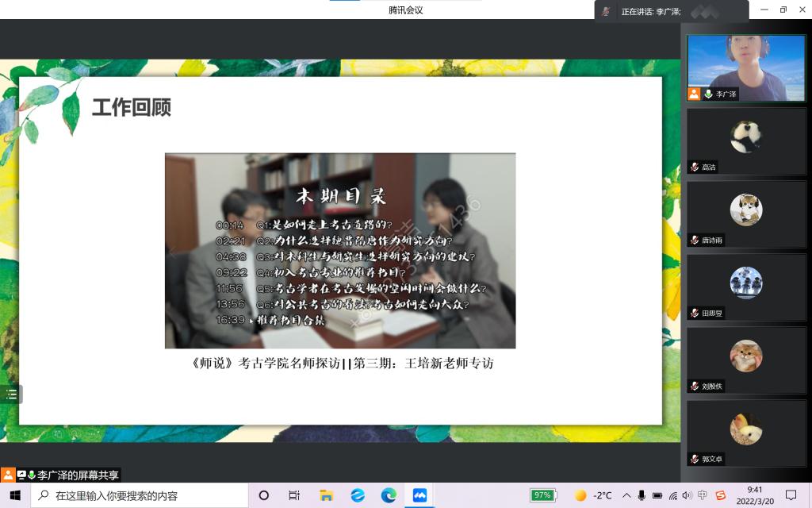Viewport: 812px width, 508px height.
Task: Select 唐诗雨's participant avatar
Action: pyautogui.click(x=745, y=210)
